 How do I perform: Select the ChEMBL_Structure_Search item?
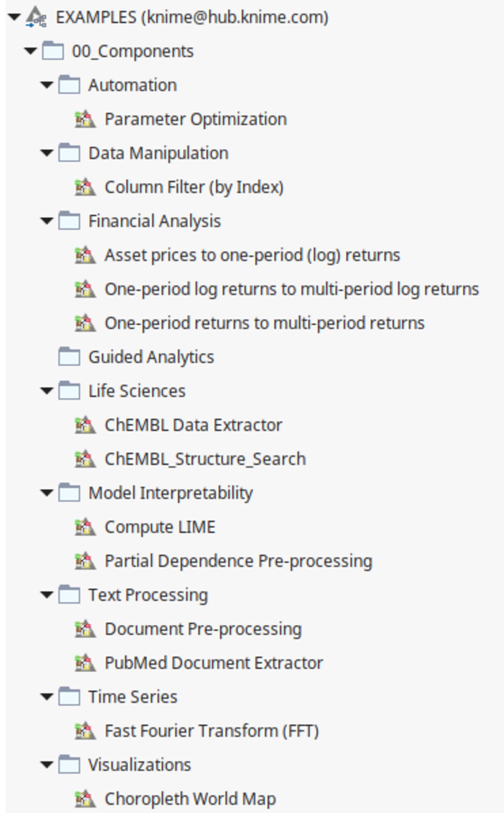click(205, 459)
